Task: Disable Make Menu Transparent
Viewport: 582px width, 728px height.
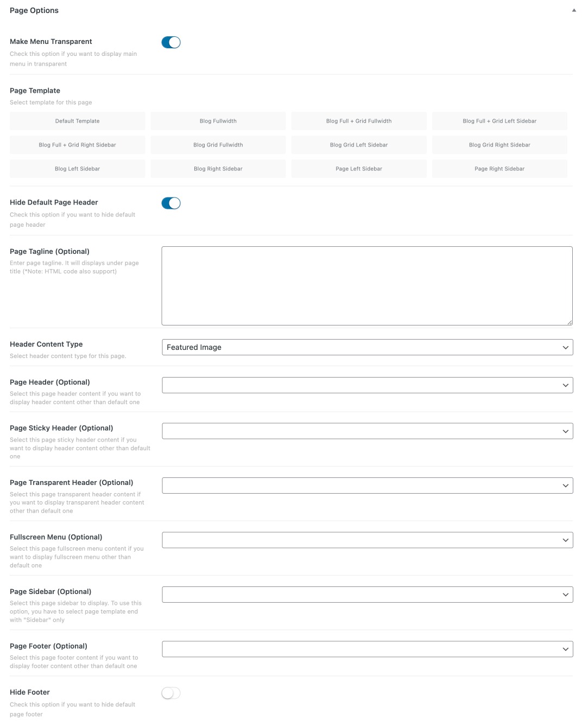Action: [171, 42]
